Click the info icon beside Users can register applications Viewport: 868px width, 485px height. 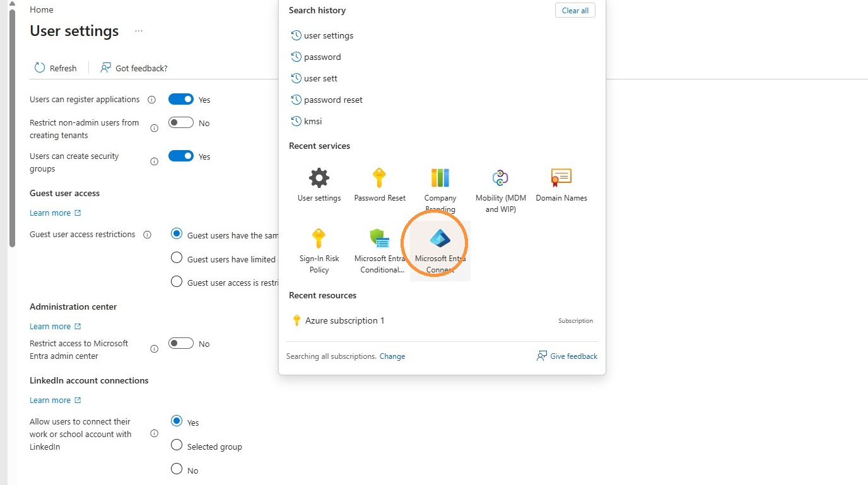pos(151,100)
